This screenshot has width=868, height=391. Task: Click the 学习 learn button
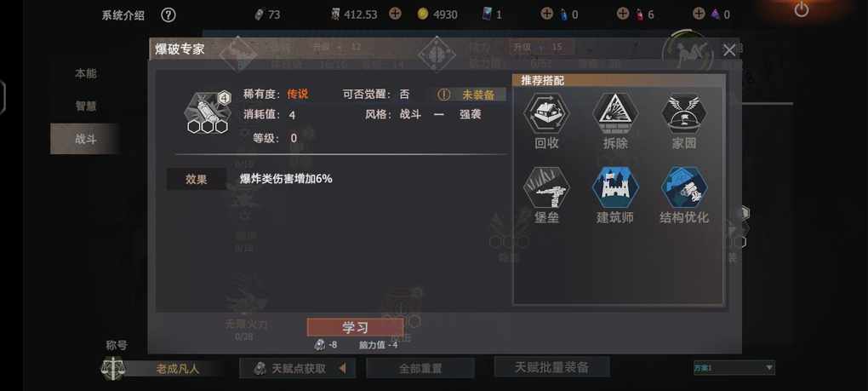point(355,327)
